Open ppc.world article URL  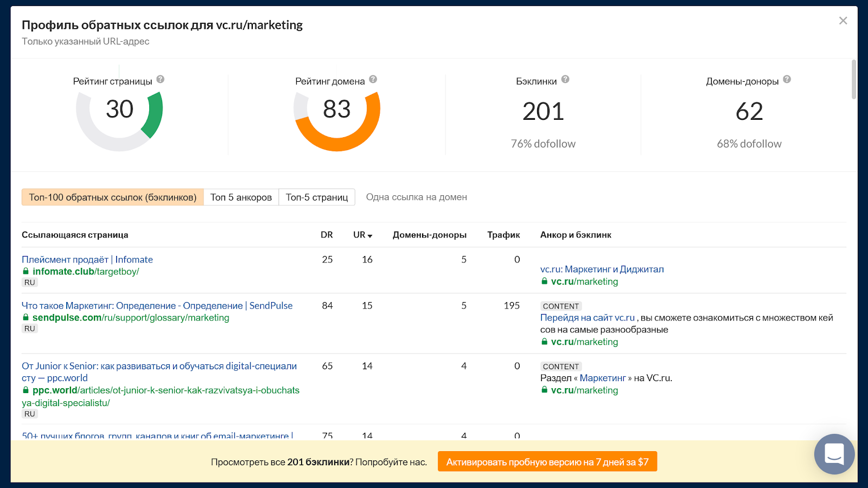point(161,396)
